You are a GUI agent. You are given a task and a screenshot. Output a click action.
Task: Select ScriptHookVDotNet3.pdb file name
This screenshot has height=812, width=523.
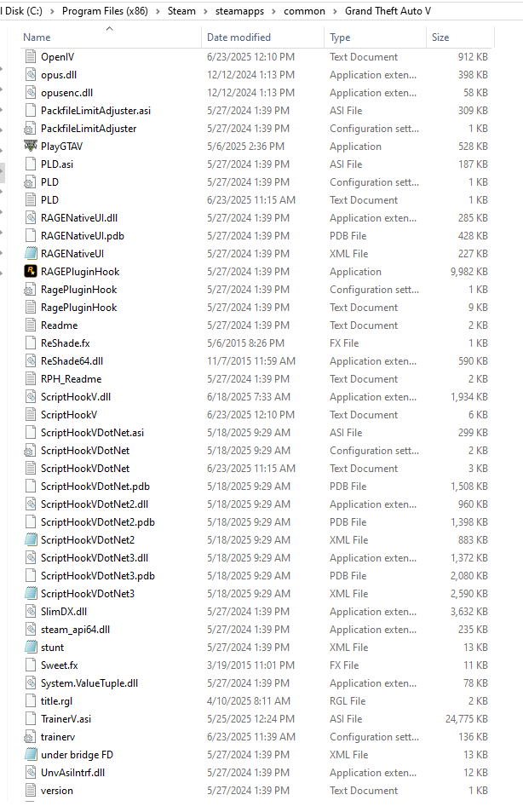98,576
